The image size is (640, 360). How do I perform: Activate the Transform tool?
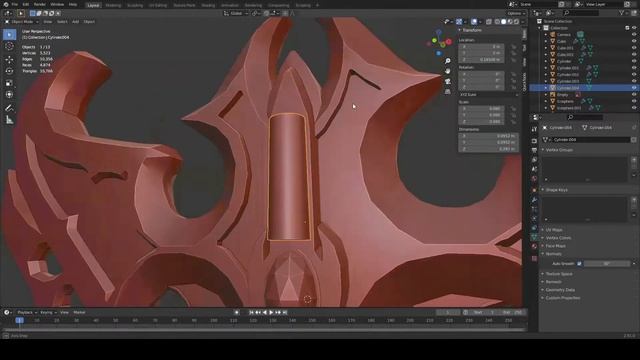9,95
